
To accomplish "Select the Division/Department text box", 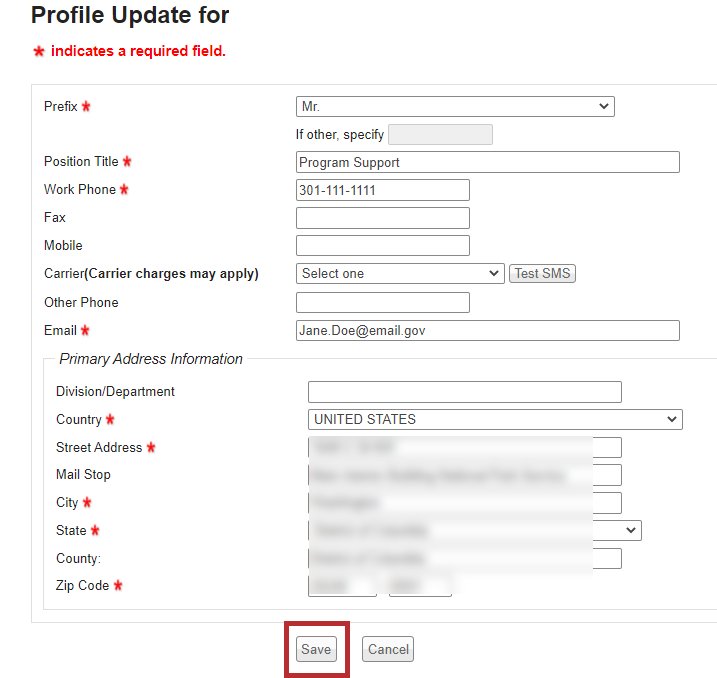I will (x=464, y=392).
